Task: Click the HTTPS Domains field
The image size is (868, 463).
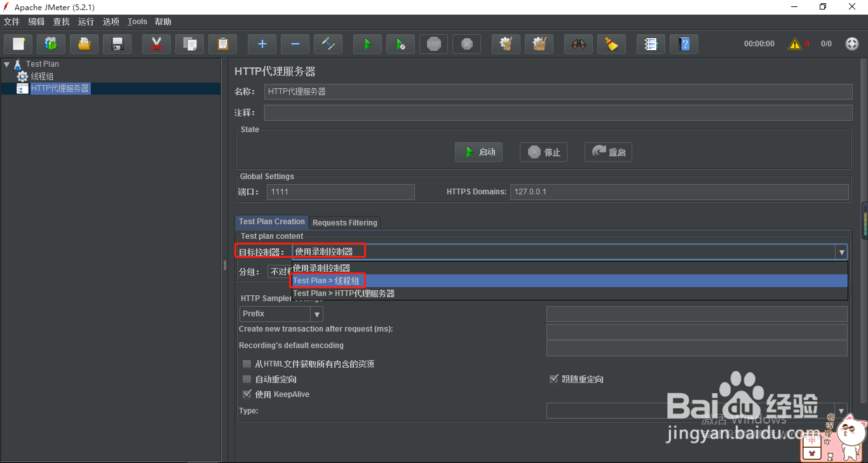Action: click(x=679, y=192)
